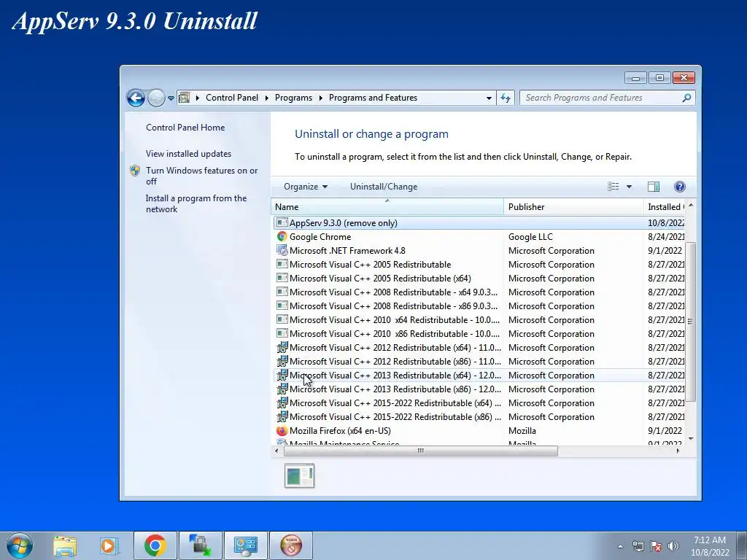Open Install a program from the network
This screenshot has height=560, width=747.
(x=196, y=204)
